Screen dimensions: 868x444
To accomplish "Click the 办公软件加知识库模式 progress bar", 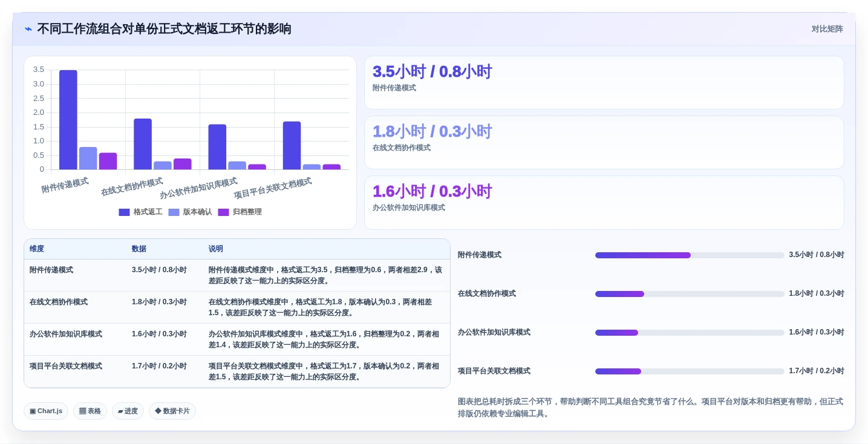I will click(690, 333).
